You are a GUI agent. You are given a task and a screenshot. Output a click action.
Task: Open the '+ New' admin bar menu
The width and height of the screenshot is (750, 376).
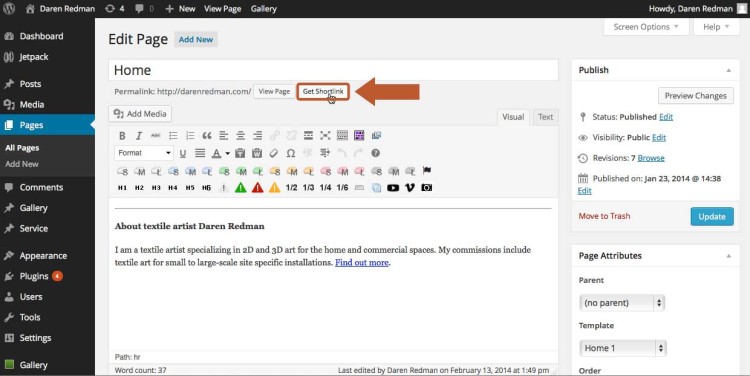click(180, 9)
